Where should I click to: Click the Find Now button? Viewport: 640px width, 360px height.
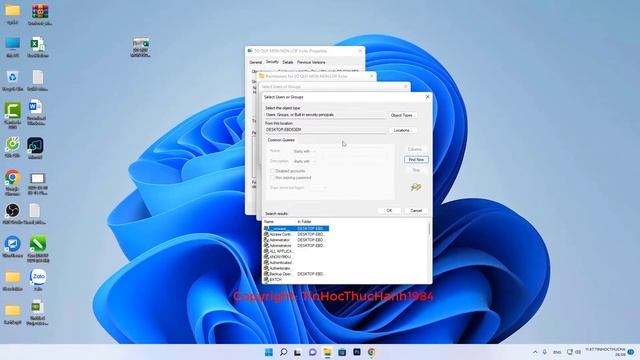click(x=416, y=160)
